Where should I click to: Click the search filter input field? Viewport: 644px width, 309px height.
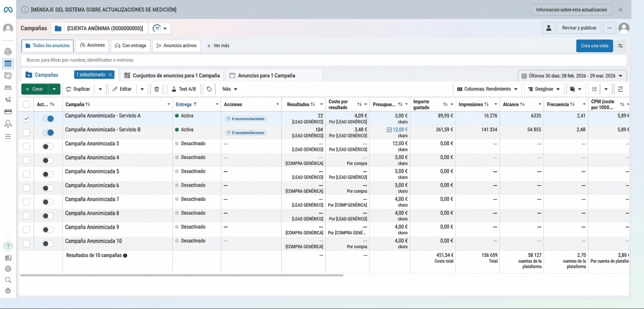(x=324, y=60)
